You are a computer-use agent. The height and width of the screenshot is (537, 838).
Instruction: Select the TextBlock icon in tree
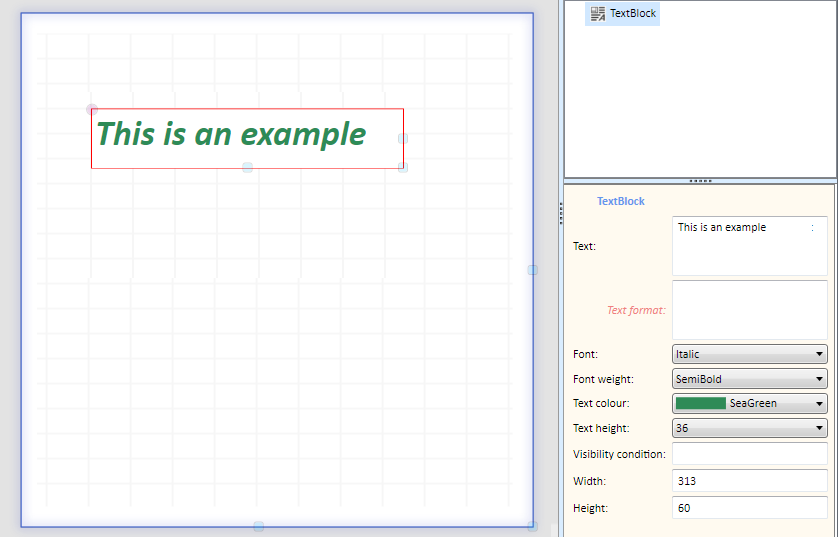point(598,13)
